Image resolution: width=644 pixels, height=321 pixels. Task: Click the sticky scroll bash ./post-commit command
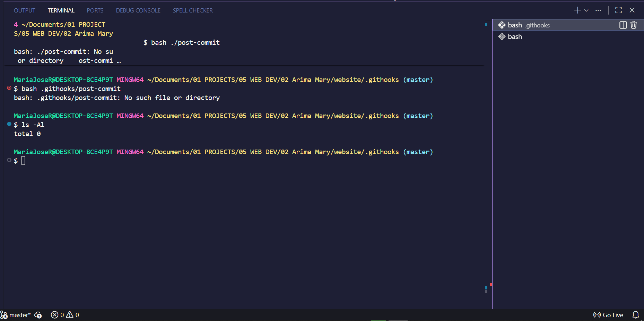pos(182,43)
